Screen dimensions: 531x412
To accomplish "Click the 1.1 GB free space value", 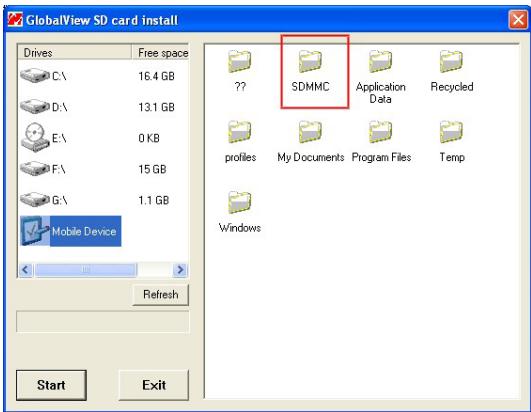I will click(x=154, y=200).
